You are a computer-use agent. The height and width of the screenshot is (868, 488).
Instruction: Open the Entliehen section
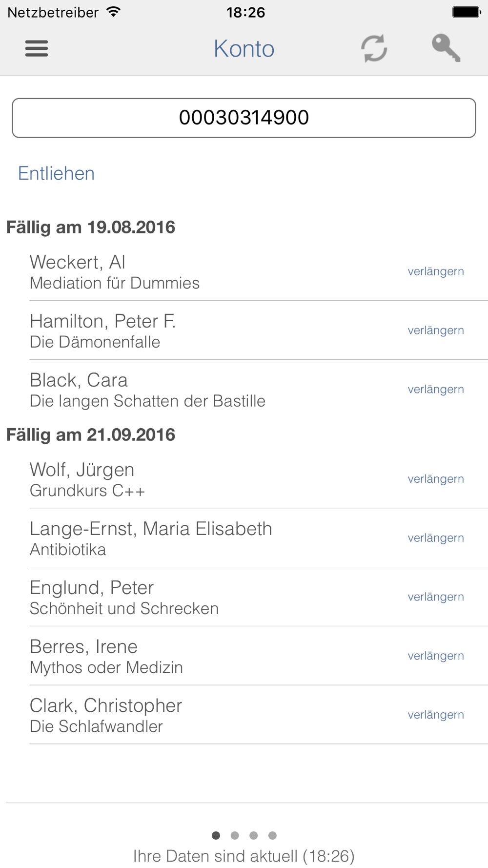pyautogui.click(x=56, y=173)
